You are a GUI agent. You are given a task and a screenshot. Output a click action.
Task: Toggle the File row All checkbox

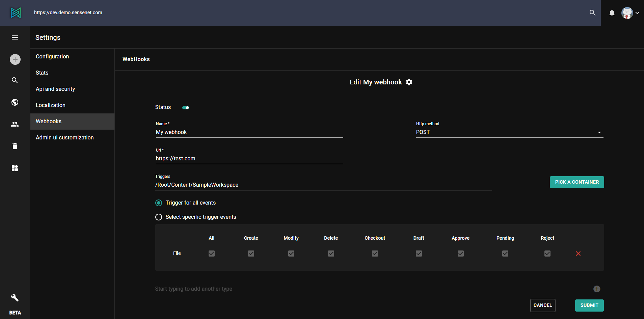point(212,254)
